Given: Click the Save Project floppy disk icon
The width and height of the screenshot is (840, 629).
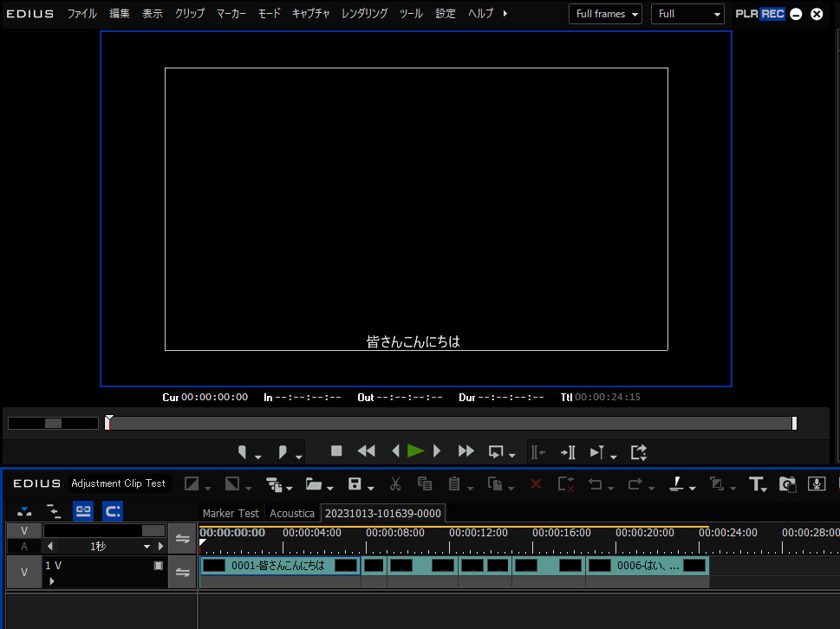Looking at the screenshot, I should tap(355, 484).
